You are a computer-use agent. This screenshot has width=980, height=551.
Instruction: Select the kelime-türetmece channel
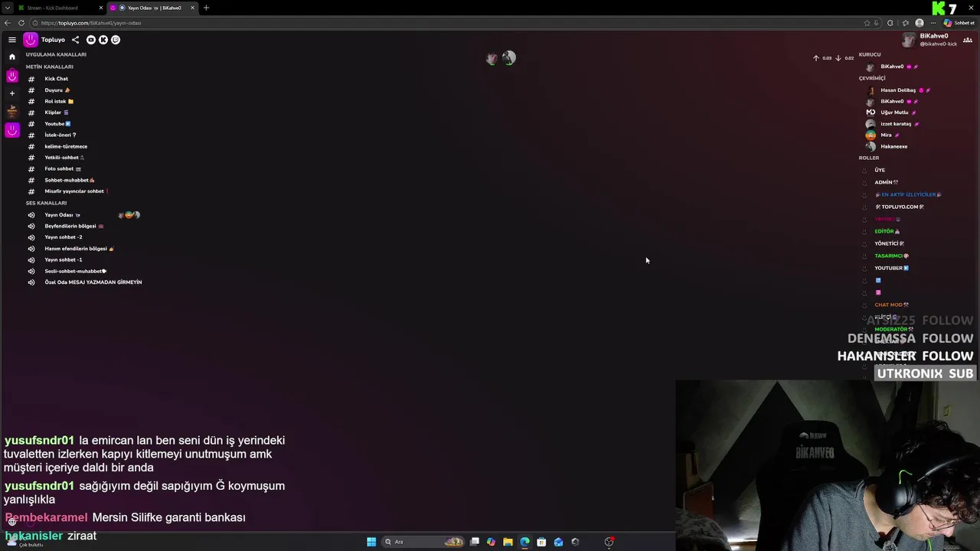tap(66, 146)
